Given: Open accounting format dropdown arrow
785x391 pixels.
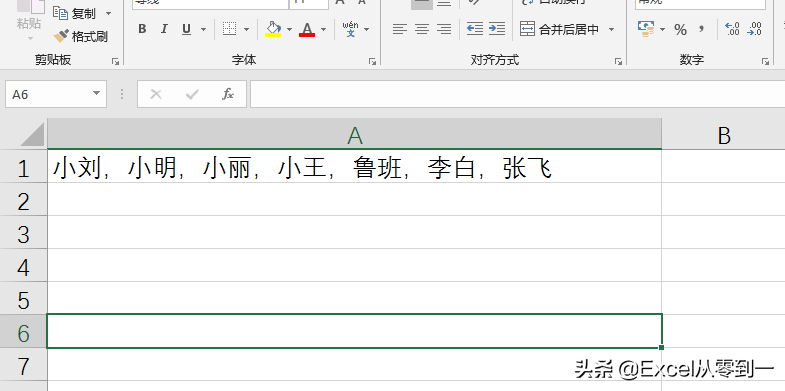Looking at the screenshot, I should coord(662,30).
